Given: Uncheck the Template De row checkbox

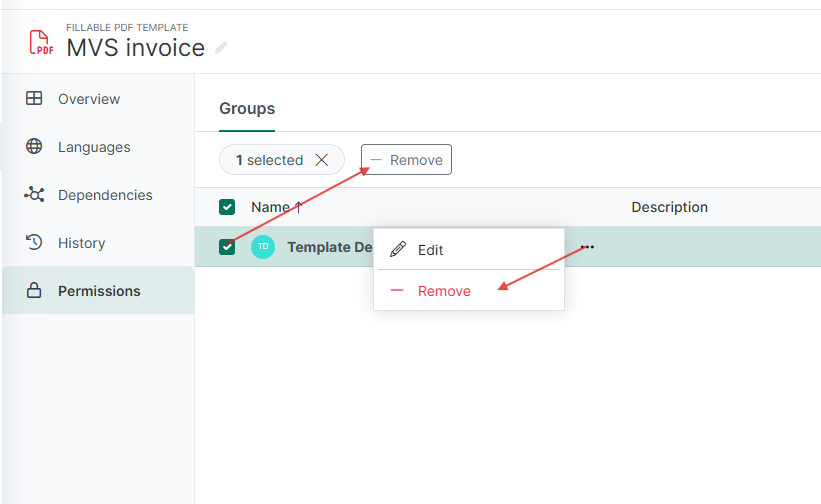Looking at the screenshot, I should click(x=227, y=247).
